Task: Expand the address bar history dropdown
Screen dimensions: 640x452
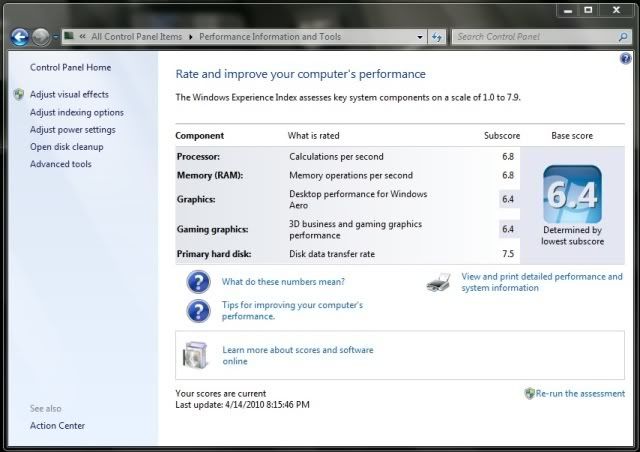Action: pos(420,37)
